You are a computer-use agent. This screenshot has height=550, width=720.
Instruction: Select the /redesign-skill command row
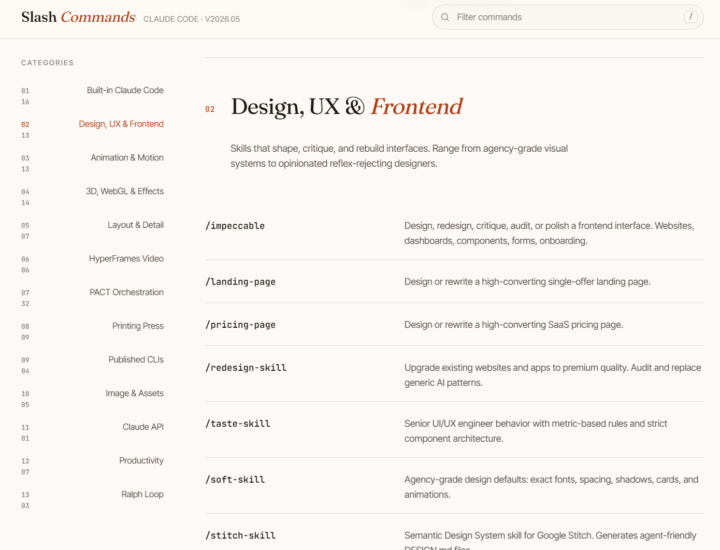454,375
